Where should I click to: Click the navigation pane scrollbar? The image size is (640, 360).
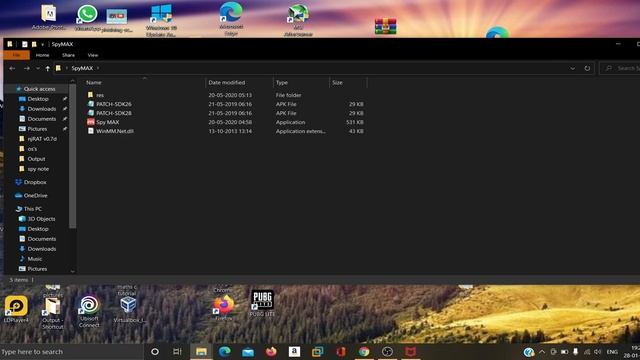(x=73, y=156)
